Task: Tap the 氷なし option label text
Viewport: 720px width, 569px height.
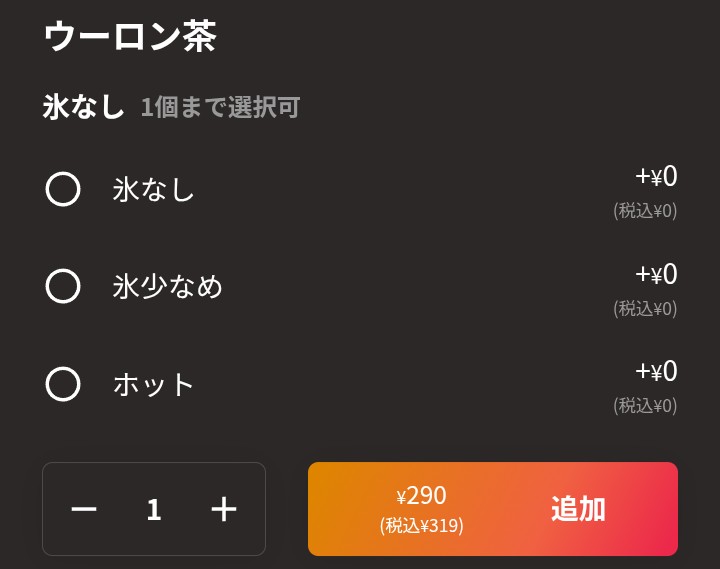Action: 154,189
